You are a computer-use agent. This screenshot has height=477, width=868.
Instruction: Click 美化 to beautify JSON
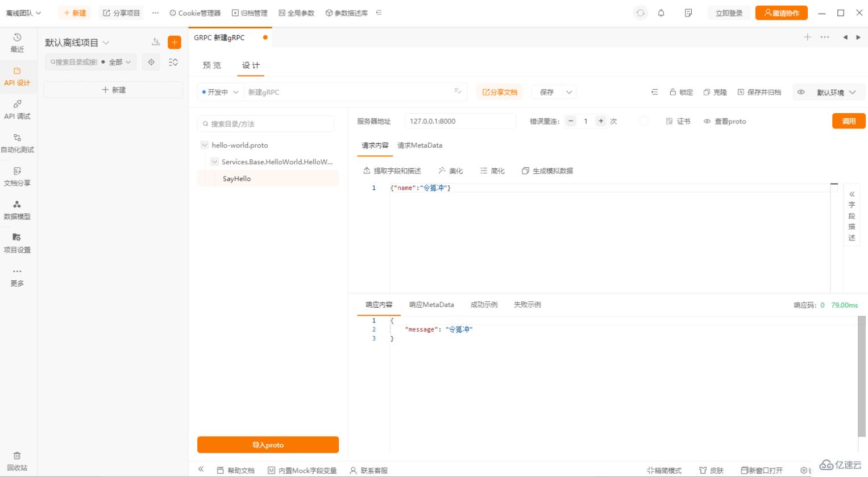(x=450, y=171)
